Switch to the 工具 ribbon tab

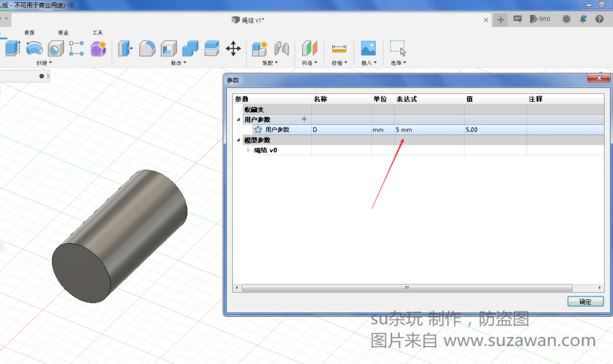click(98, 33)
